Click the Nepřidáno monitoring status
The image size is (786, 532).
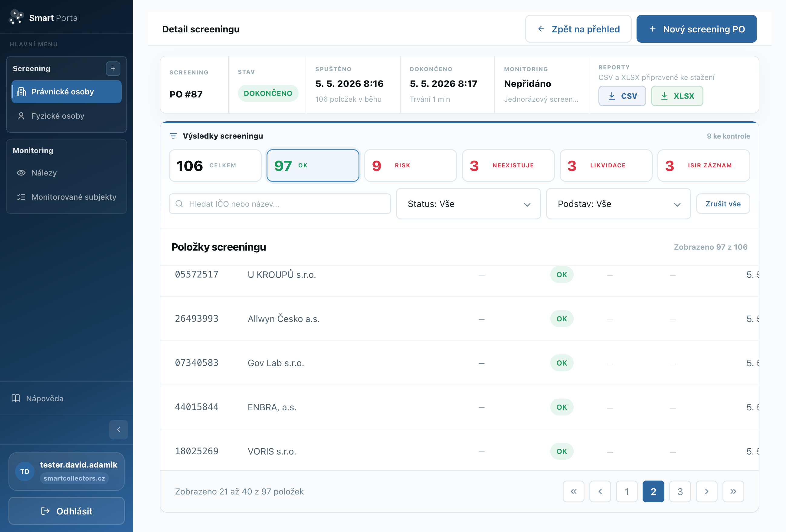(527, 84)
